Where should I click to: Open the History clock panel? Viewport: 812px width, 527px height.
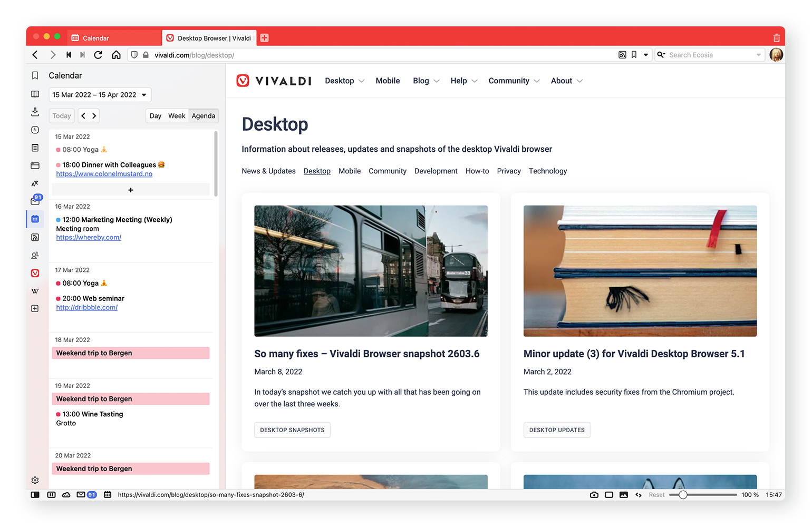[x=35, y=130]
